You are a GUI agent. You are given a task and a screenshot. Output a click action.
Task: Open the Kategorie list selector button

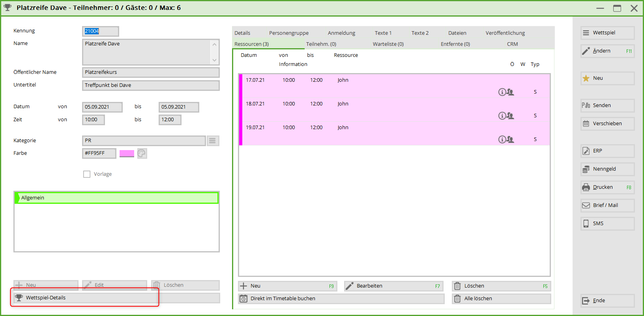click(x=212, y=141)
